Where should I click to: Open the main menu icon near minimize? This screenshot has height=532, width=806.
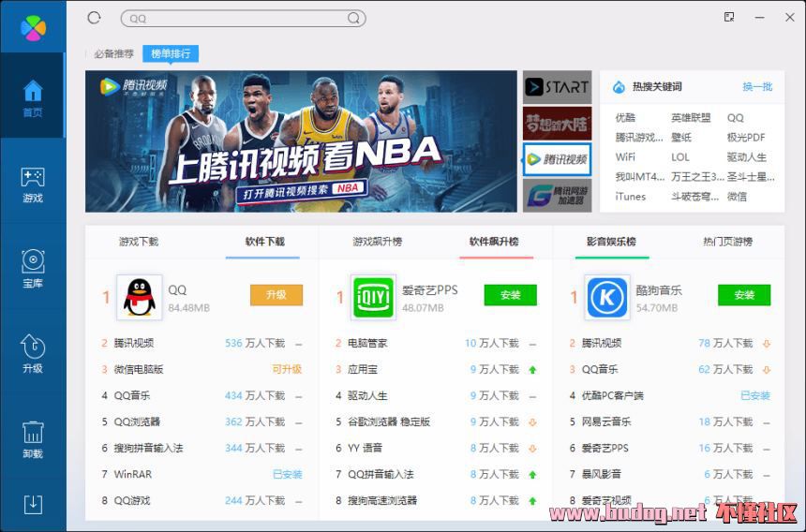pyautogui.click(x=729, y=17)
